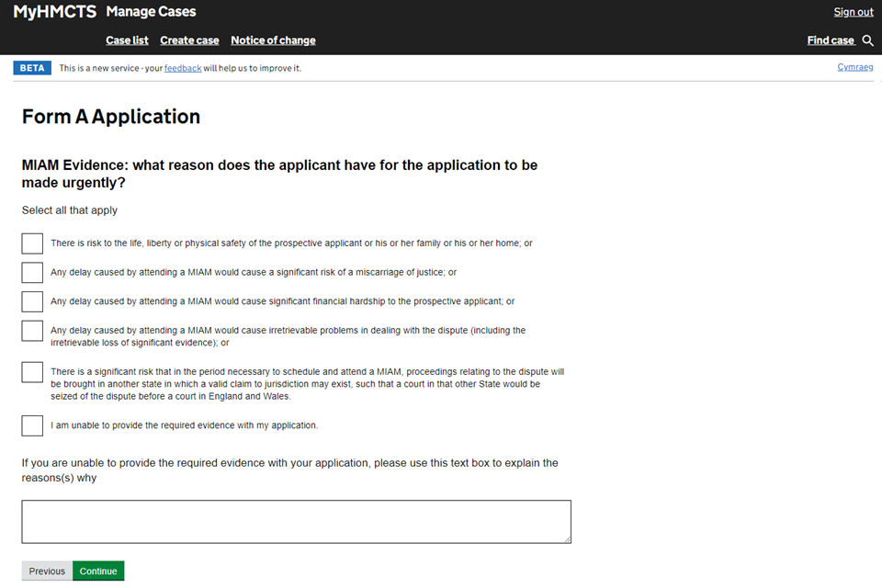This screenshot has width=882, height=588.
Task: Click the search magnifier icon beside Find case
Action: 868,40
